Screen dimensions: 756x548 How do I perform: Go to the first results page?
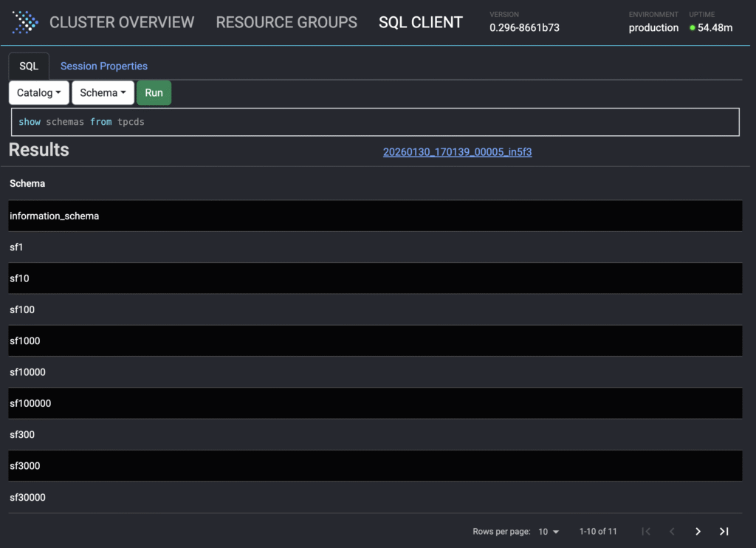(646, 532)
